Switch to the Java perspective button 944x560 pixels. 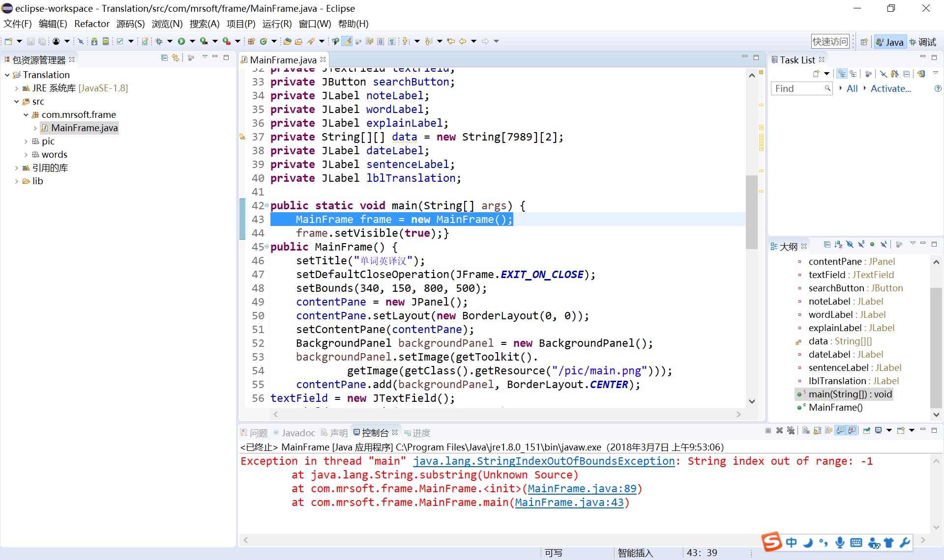(890, 42)
